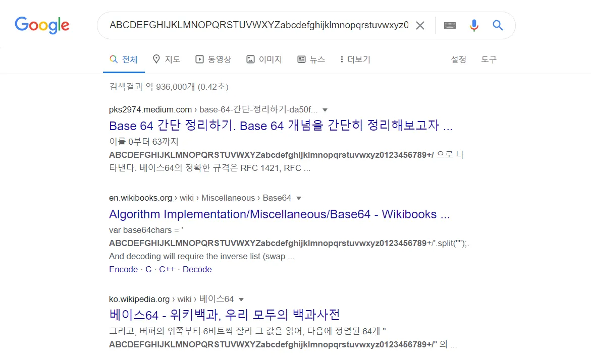Switch to the 지도 maps tab
591x364 pixels.
[x=166, y=59]
